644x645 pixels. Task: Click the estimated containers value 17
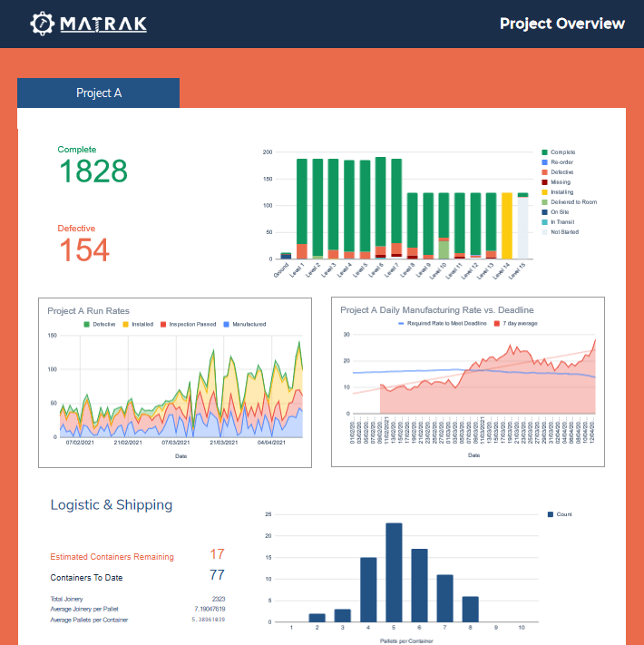pyautogui.click(x=217, y=554)
